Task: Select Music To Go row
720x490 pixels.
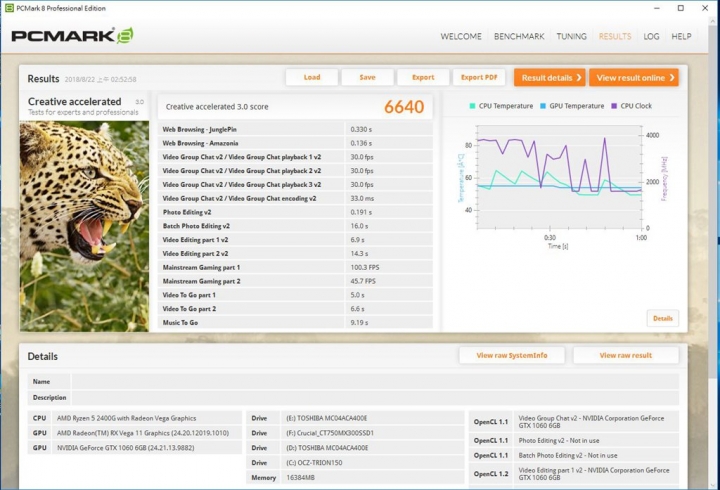Action: [295, 322]
